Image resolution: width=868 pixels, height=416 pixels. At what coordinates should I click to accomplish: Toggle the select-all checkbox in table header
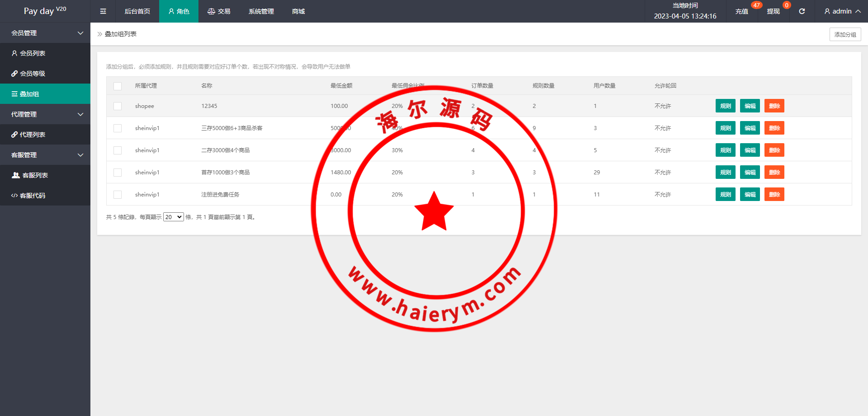(x=118, y=86)
